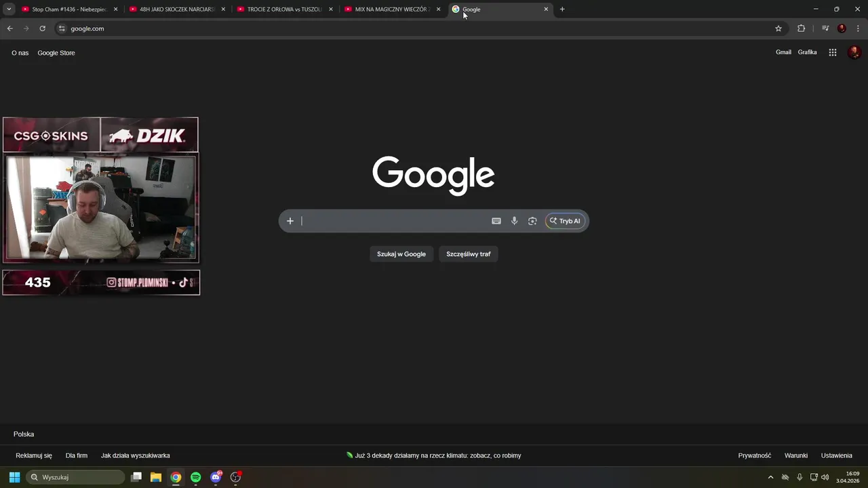Open the Chrome extensions puzzle icon
Viewport: 868px width, 488px height.
point(801,28)
